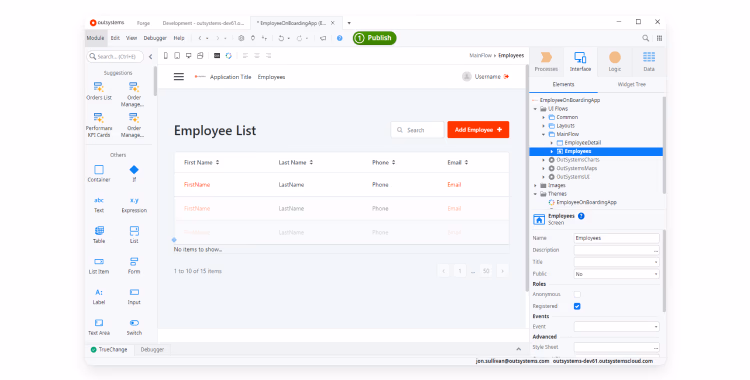Image resolution: width=750 pixels, height=380 pixels.
Task: Open the Title property dropdown
Action: click(x=656, y=262)
